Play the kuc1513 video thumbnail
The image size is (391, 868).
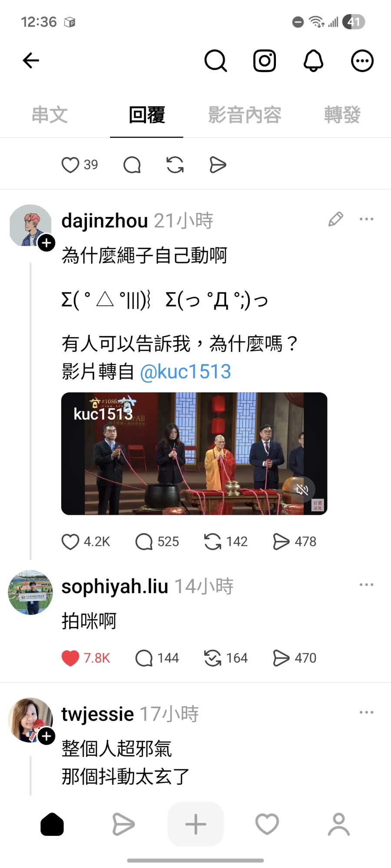[194, 454]
